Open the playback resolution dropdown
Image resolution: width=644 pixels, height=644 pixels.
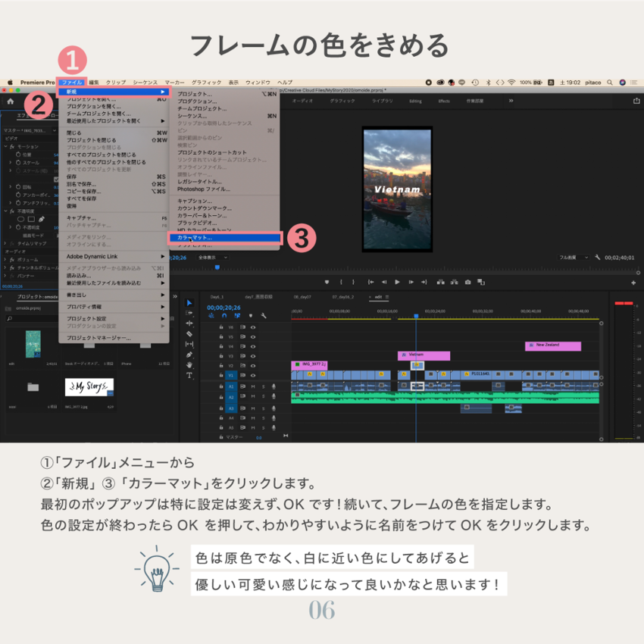(574, 258)
